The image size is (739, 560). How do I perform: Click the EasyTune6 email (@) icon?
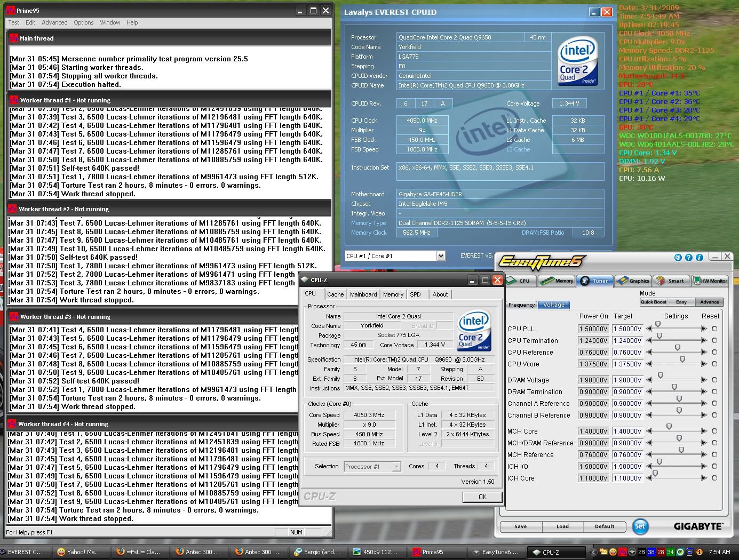pyautogui.click(x=678, y=257)
